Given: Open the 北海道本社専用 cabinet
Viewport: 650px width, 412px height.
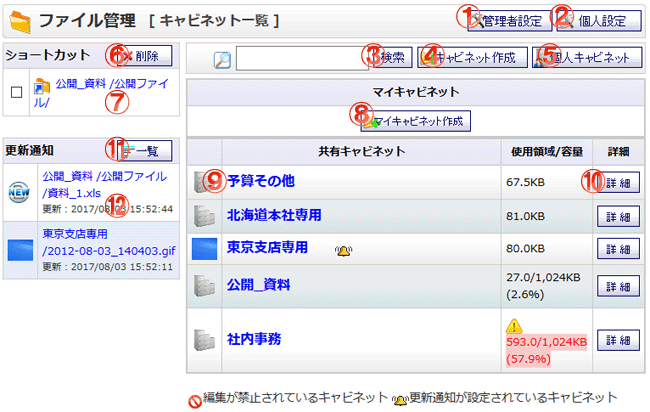Looking at the screenshot, I should [274, 215].
